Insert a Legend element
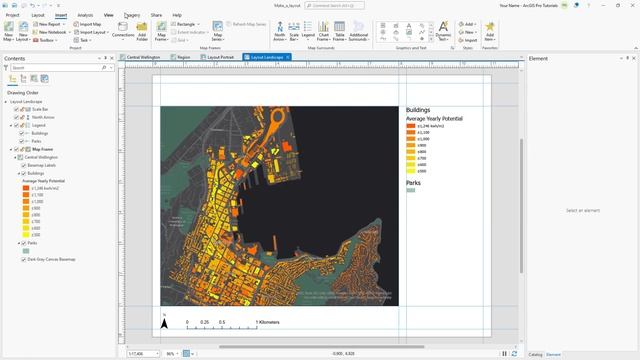The width and height of the screenshot is (640, 360). click(308, 31)
